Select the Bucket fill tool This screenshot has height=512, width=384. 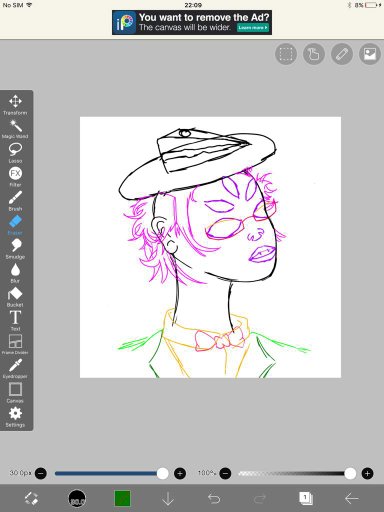(15, 297)
